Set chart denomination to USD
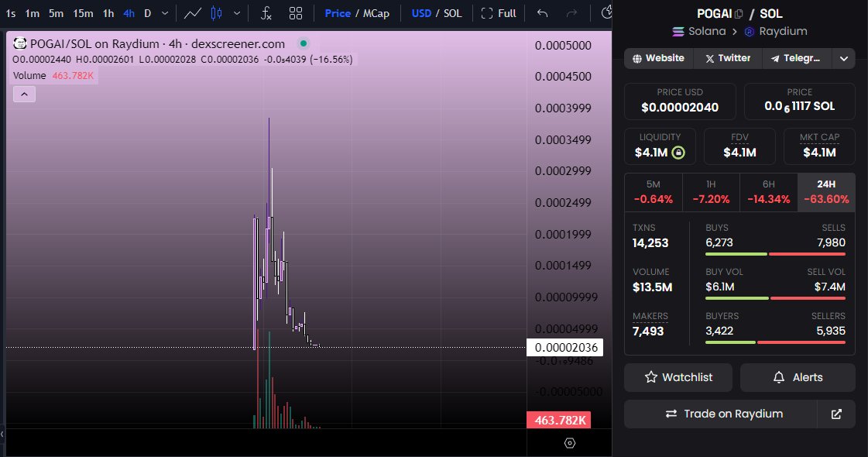The width and height of the screenshot is (868, 457). click(x=421, y=13)
